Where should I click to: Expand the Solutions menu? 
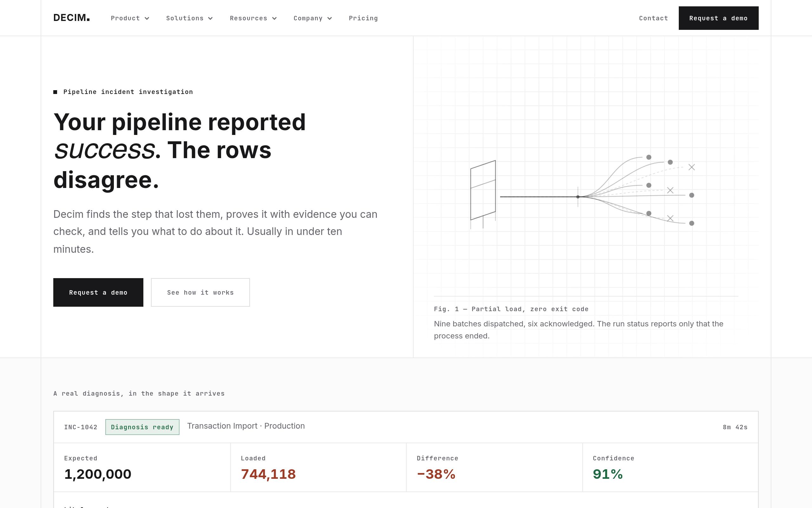189,18
